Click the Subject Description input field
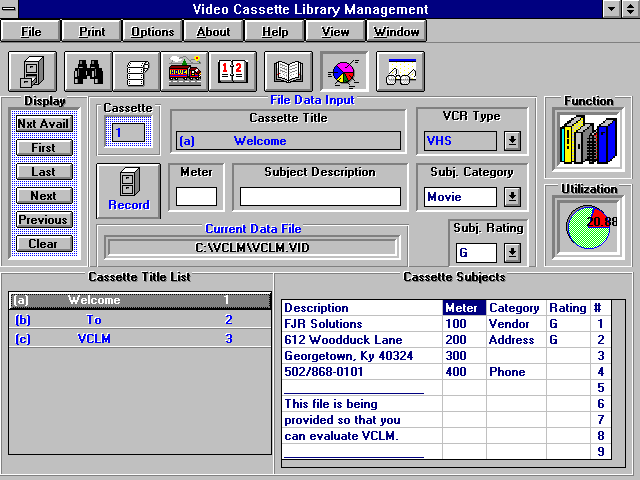This screenshot has width=640, height=480. point(320,196)
